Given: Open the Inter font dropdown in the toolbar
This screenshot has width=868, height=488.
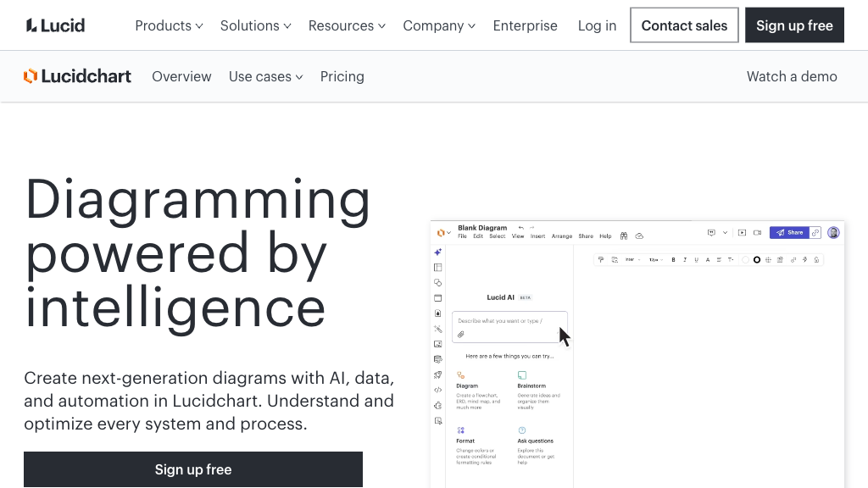Looking at the screenshot, I should coord(631,260).
